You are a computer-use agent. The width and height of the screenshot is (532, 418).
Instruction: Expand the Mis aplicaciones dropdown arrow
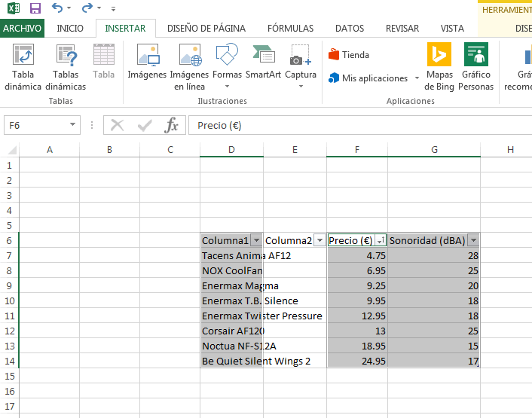tap(417, 78)
